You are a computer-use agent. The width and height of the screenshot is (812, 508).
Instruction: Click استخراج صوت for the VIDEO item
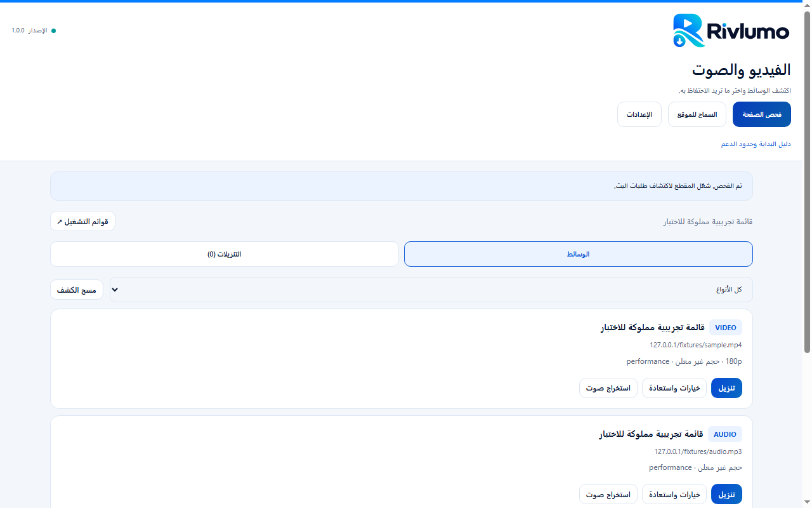(608, 388)
